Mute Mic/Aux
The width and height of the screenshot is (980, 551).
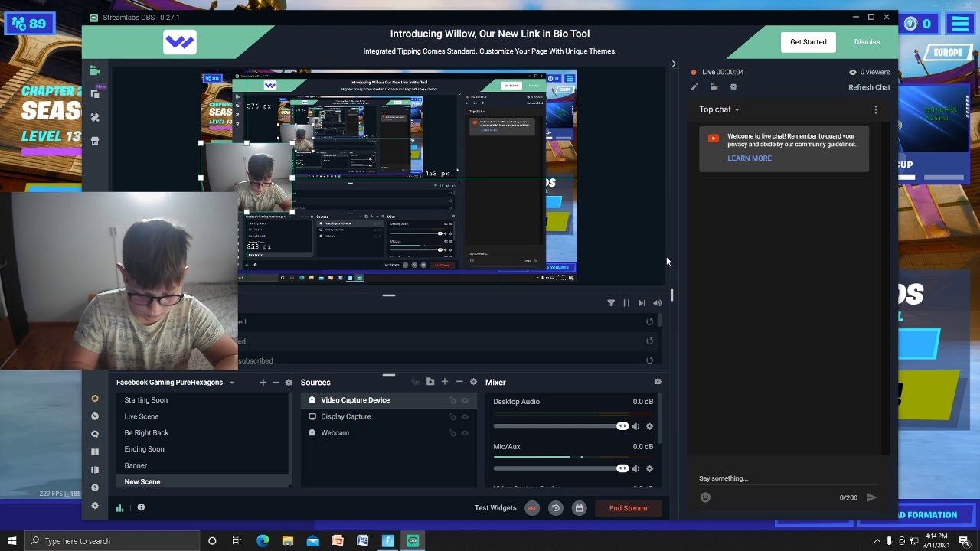[x=635, y=468]
